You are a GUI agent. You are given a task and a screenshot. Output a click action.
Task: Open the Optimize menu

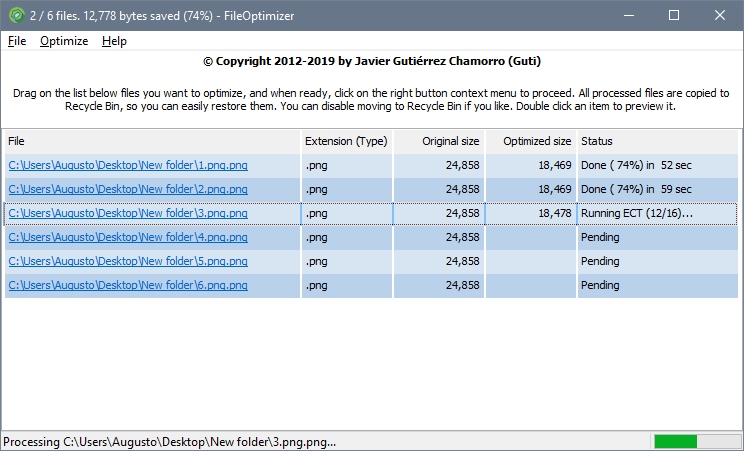point(64,41)
